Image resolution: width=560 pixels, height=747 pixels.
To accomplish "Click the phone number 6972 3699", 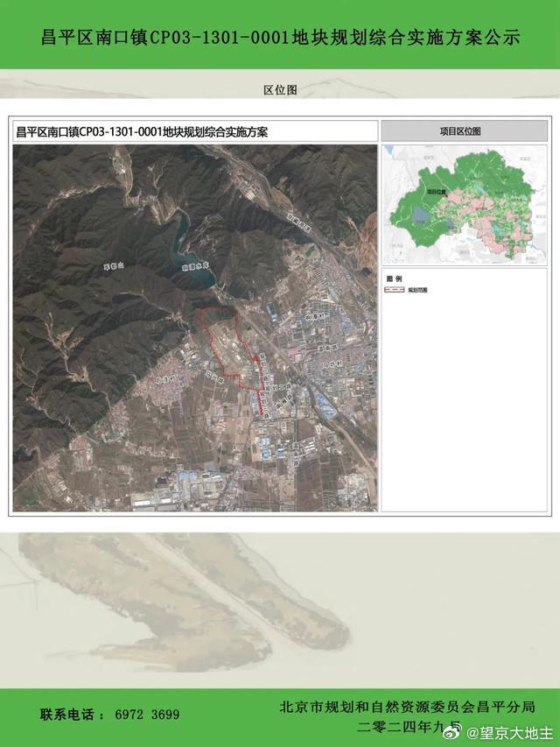I will coord(147,715).
